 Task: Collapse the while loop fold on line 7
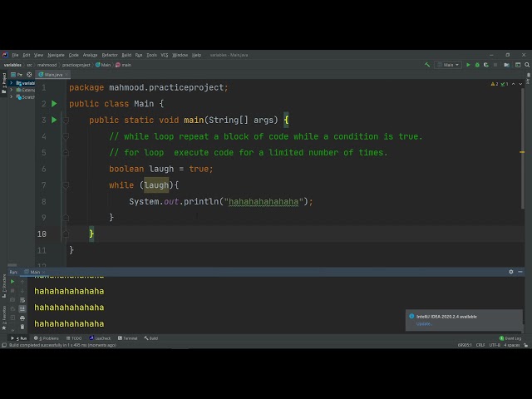[x=66, y=185]
